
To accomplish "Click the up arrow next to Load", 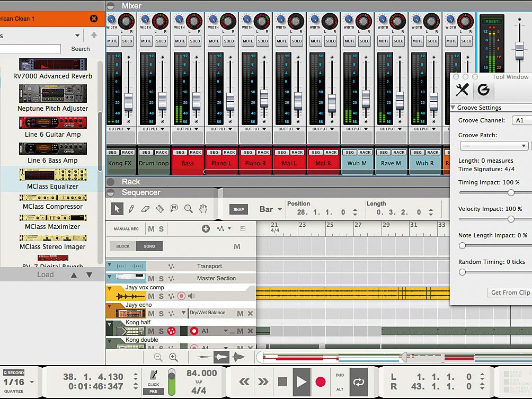I will (74, 275).
